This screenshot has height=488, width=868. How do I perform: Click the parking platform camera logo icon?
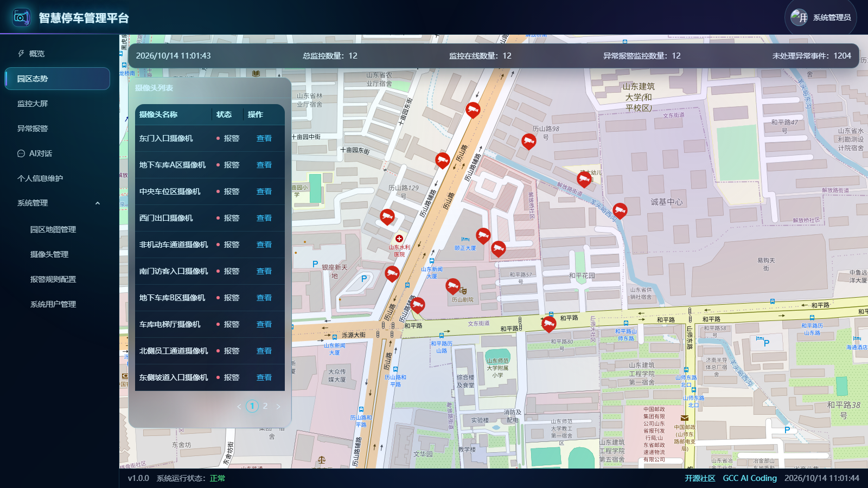tap(22, 17)
